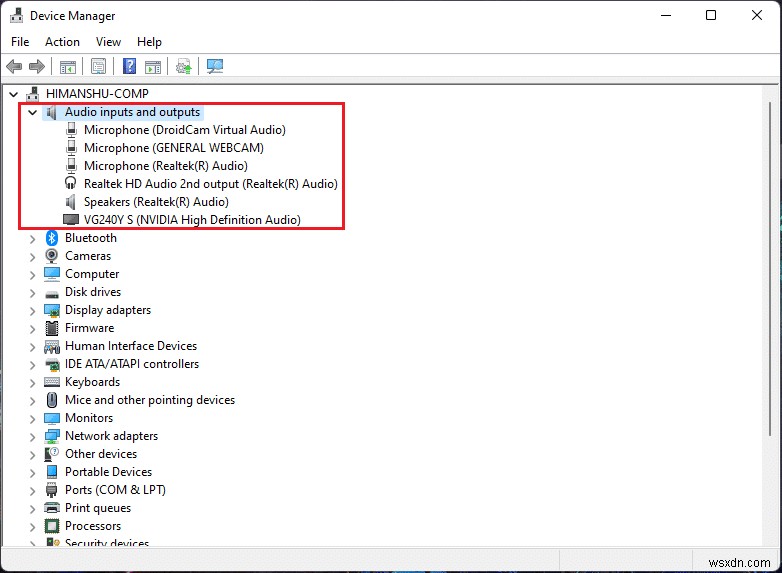This screenshot has height=573, width=782.
Task: Open the View menu
Action: 108,42
